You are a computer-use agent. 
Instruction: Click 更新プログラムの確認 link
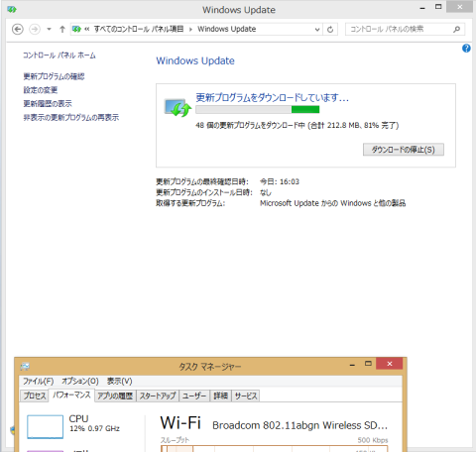tap(54, 76)
